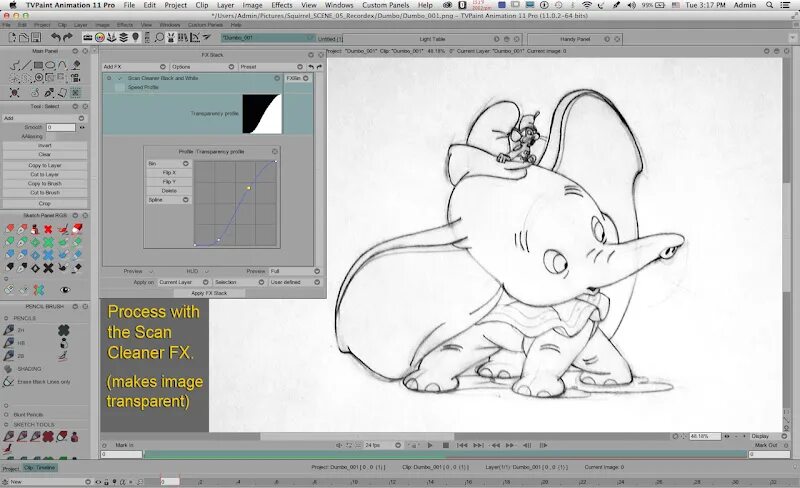Image resolution: width=800 pixels, height=488 pixels.
Task: Select the HB pencil brush
Action: (x=9, y=343)
